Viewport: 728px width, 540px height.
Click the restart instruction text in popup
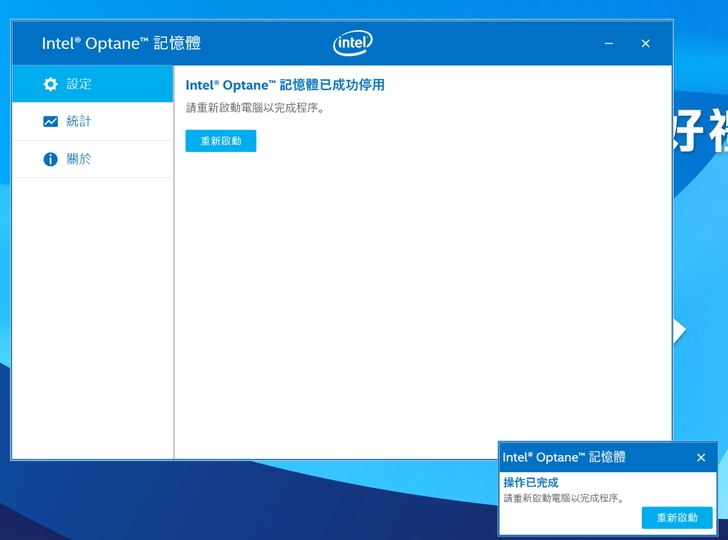tap(563, 498)
